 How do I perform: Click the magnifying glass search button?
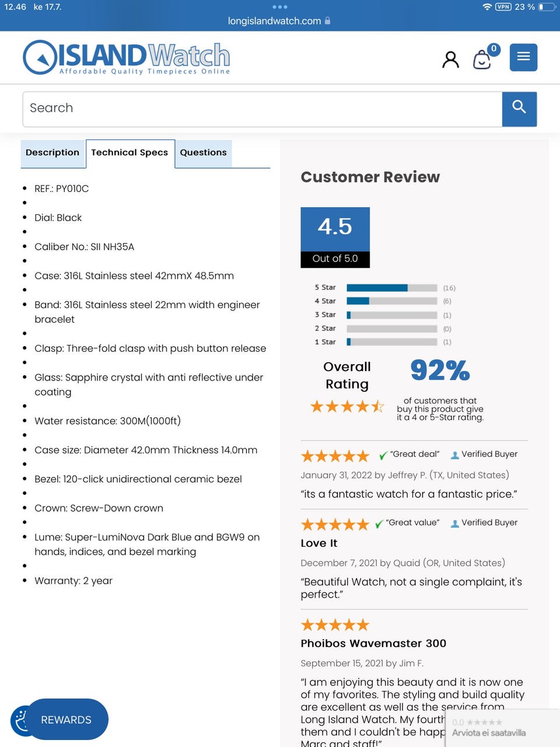(x=519, y=109)
